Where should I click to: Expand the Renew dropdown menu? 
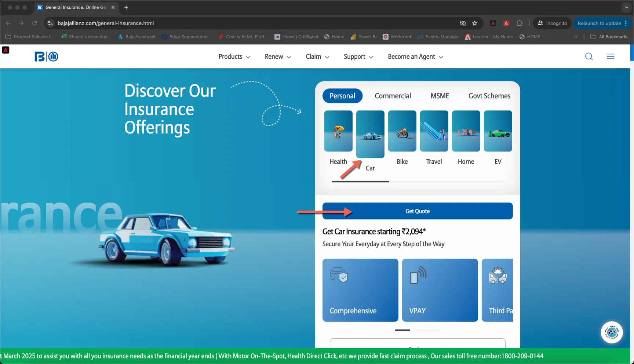click(278, 57)
